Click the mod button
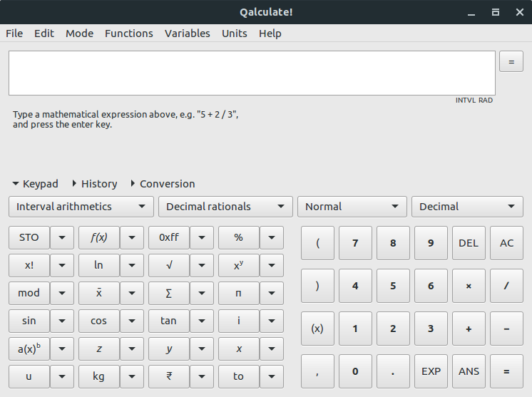Image resolution: width=532 pixels, height=397 pixels. 29,293
